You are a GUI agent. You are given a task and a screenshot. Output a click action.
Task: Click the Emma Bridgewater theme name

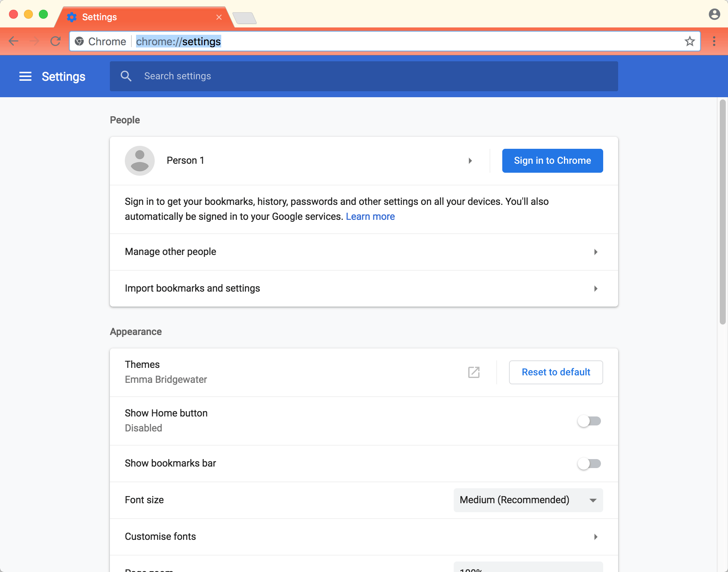pos(166,380)
